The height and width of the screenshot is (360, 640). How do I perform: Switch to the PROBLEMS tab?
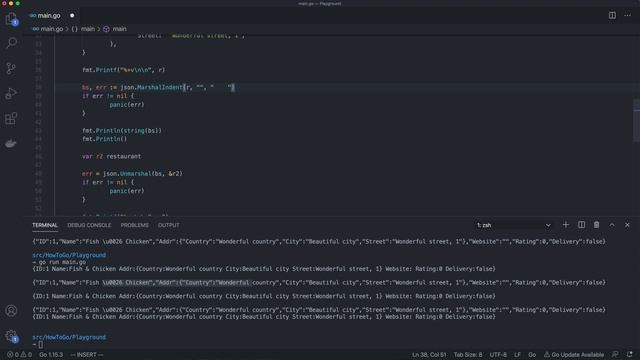click(x=135, y=225)
